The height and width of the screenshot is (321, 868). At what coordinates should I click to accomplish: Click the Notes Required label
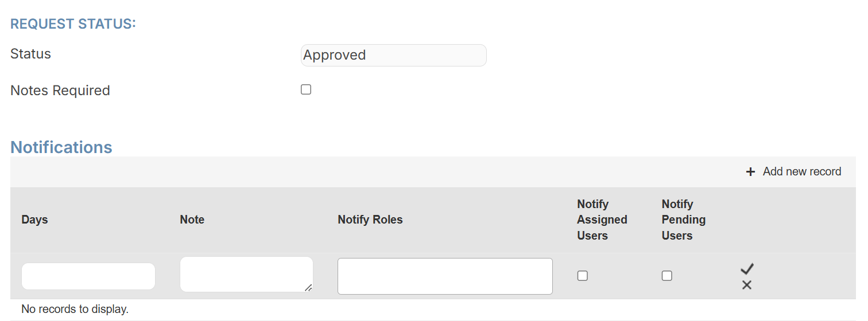60,91
